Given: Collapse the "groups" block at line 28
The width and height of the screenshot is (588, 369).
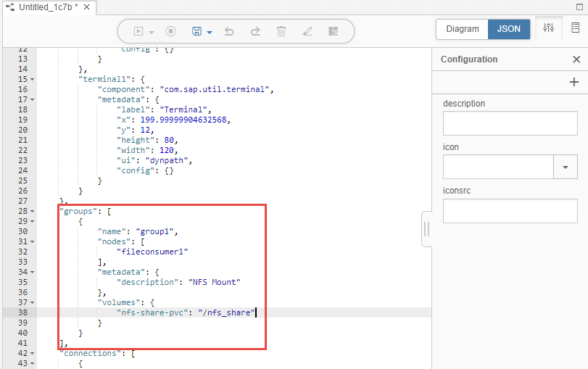Looking at the screenshot, I should [33, 211].
